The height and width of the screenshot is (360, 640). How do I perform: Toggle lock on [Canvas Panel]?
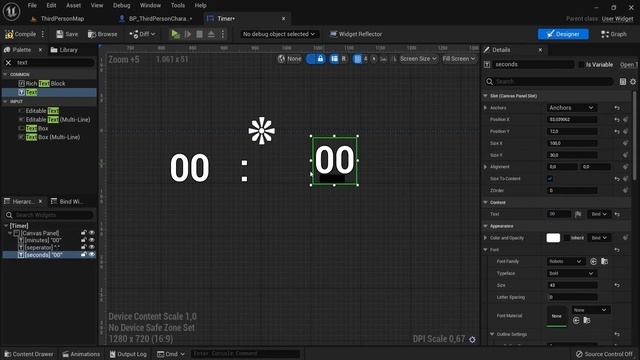tap(84, 233)
